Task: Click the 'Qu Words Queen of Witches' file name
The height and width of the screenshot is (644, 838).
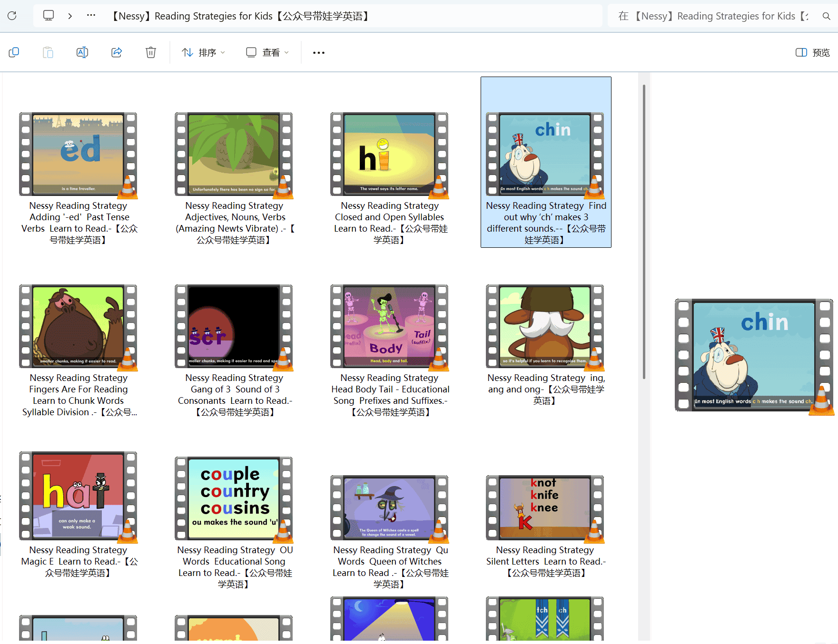Action: click(x=390, y=567)
